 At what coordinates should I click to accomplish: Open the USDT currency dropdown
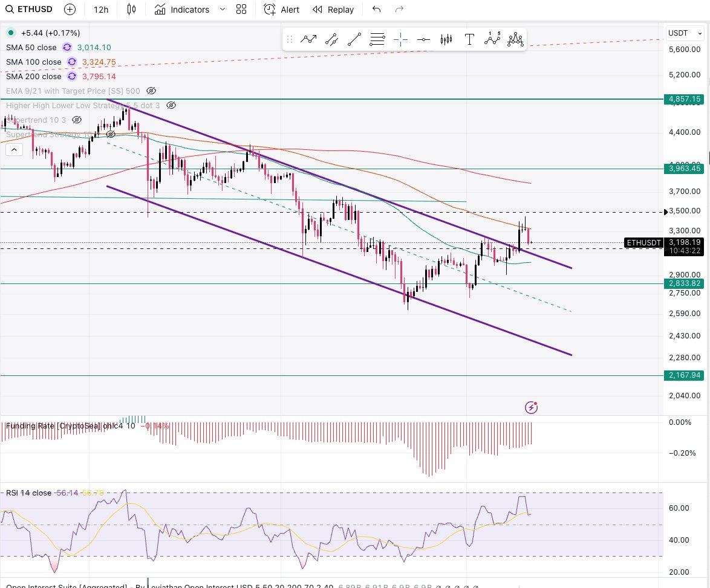(684, 33)
